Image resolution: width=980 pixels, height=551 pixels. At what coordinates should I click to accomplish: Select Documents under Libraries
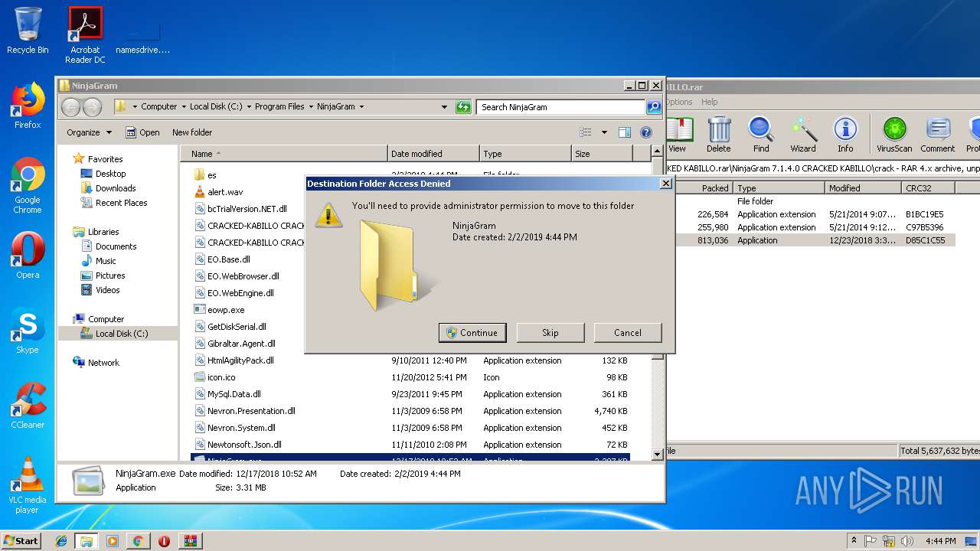[x=116, y=246]
